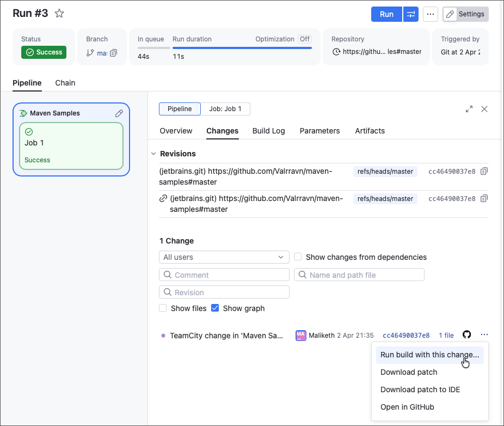Select the Changes tab

coord(223,131)
